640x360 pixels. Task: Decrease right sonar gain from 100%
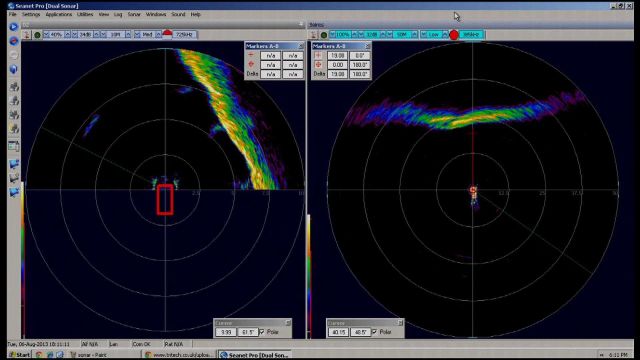[x=332, y=35]
